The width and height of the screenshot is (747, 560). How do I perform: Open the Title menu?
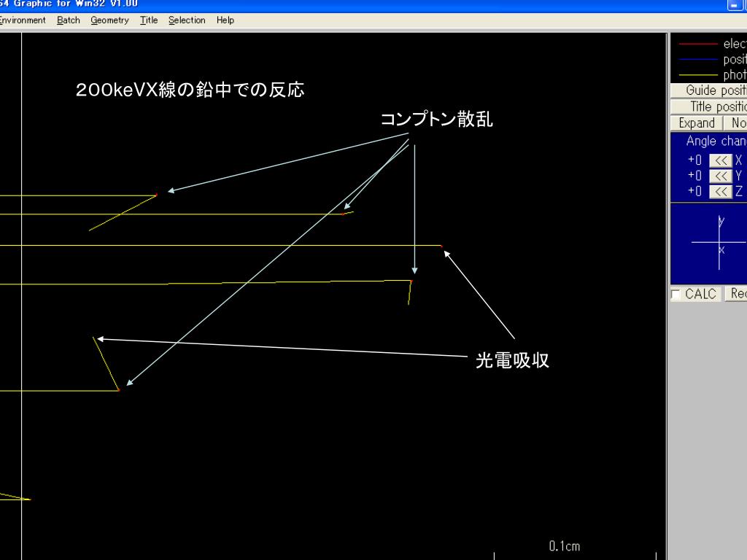pos(149,20)
